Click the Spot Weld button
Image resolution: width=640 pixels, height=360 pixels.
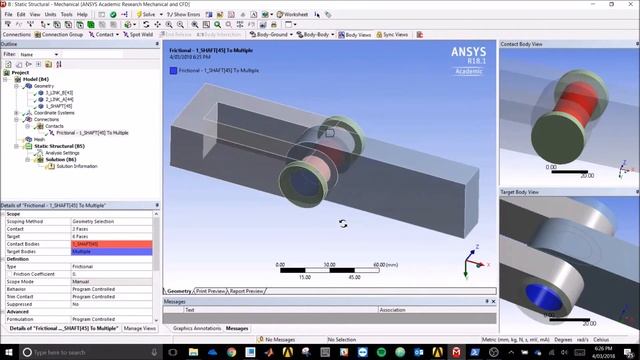click(138, 35)
